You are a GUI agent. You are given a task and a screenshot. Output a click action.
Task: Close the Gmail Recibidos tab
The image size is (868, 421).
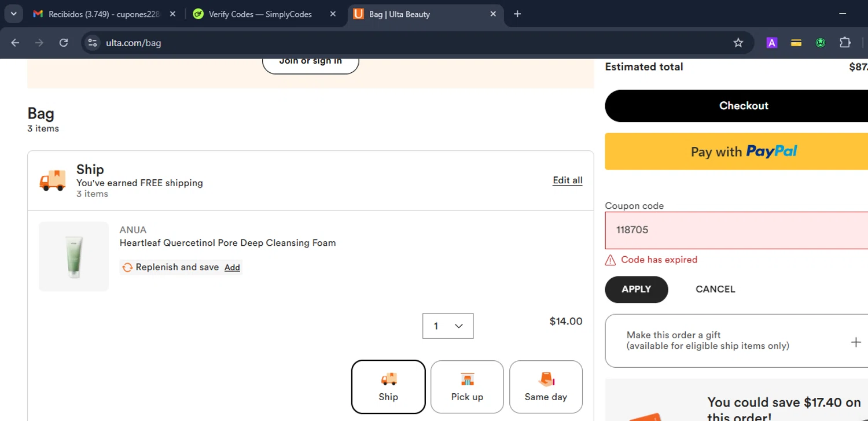click(172, 14)
